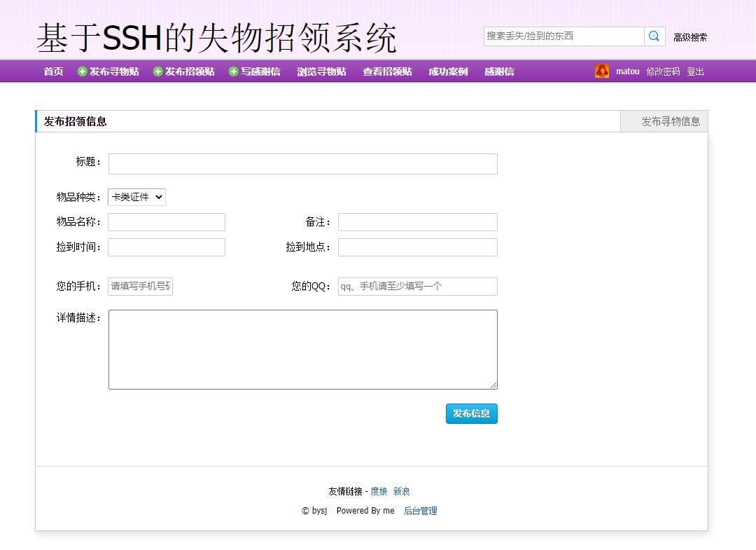
Task: Open the 物品种类 category dropdown
Action: click(136, 197)
